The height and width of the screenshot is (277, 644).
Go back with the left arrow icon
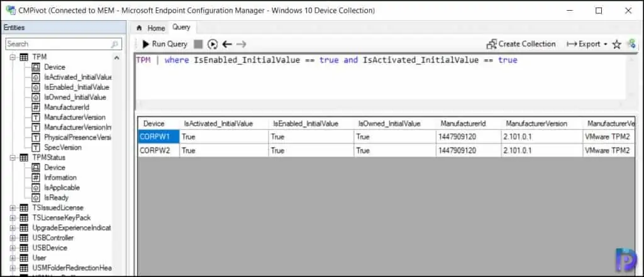coord(227,44)
